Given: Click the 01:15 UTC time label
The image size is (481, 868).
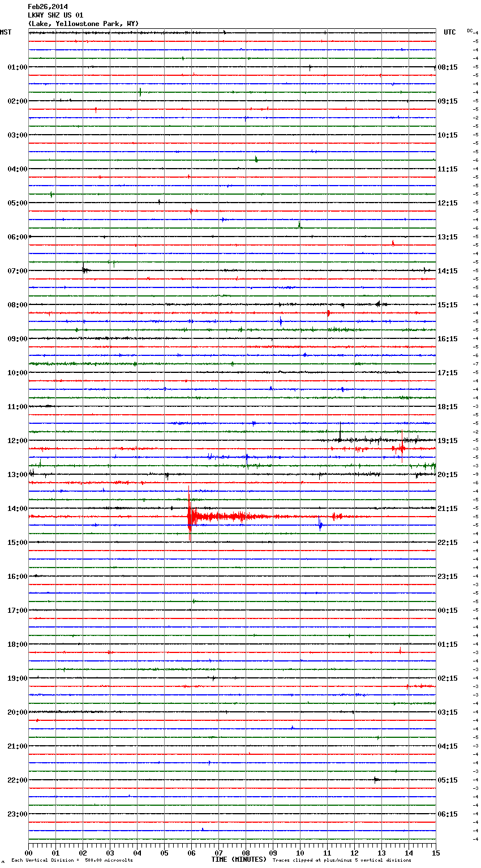Looking at the screenshot, I should pos(448,644).
